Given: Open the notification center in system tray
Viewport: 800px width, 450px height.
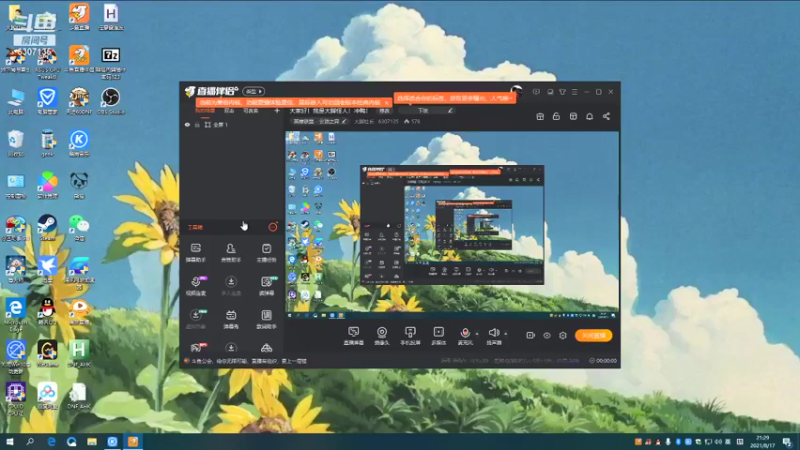Looking at the screenshot, I should click(787, 441).
